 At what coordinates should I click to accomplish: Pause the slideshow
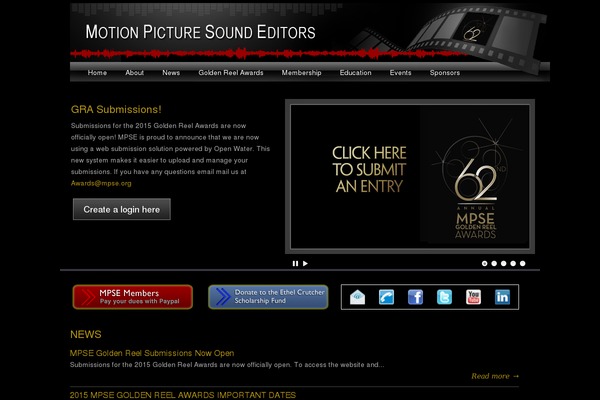[295, 263]
